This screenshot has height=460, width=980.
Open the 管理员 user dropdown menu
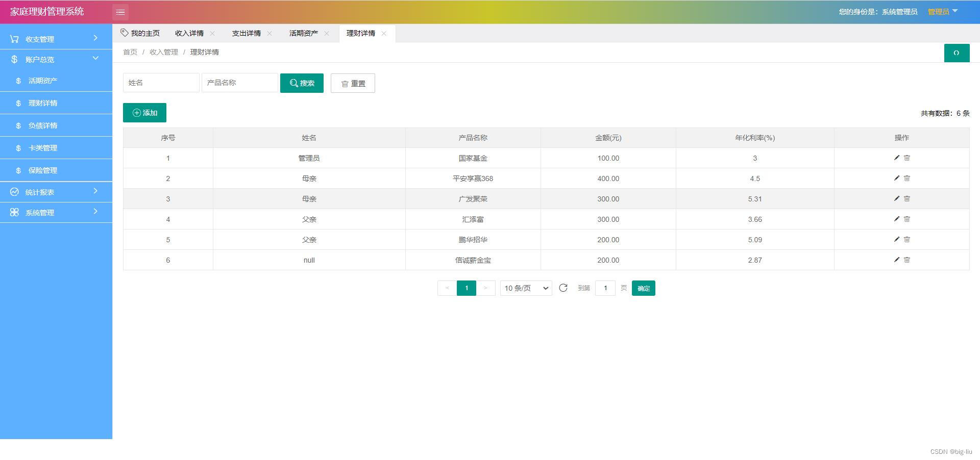943,12
